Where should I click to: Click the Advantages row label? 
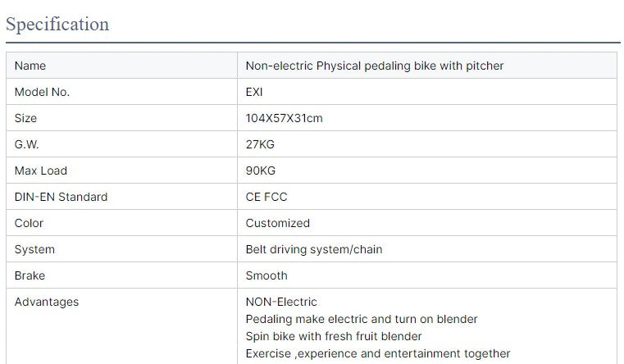[x=47, y=302]
